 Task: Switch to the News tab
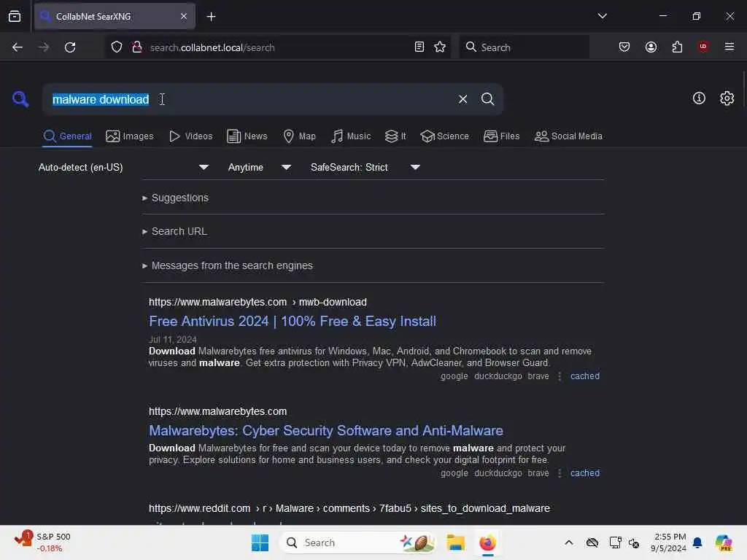click(x=247, y=136)
